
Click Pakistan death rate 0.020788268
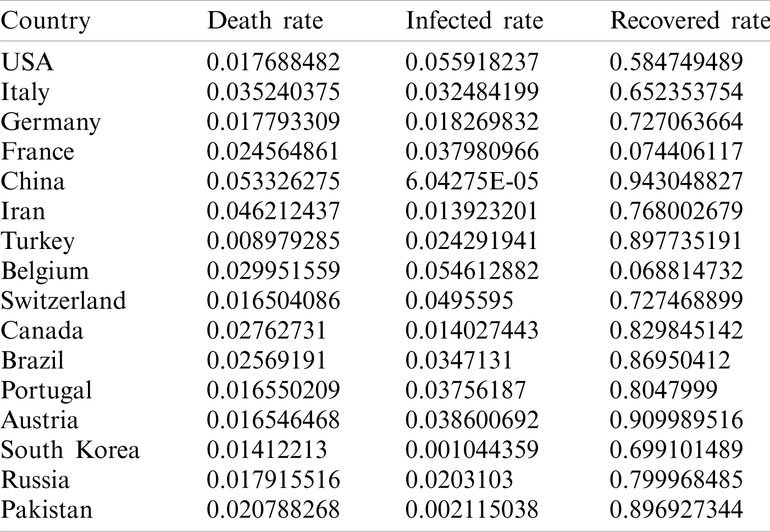point(273,509)
